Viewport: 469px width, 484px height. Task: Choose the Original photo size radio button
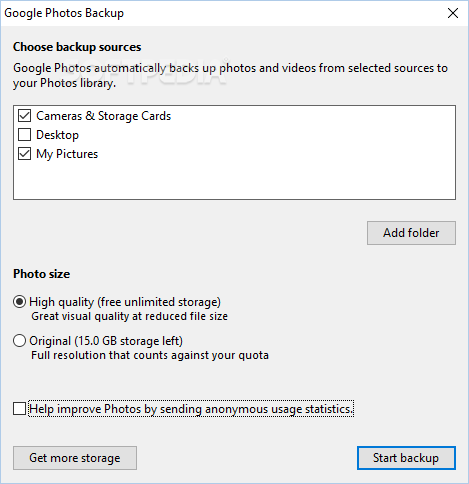(19, 341)
